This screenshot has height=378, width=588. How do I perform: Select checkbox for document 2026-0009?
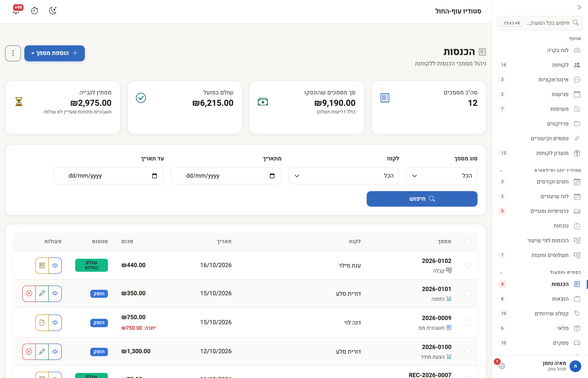pos(468,322)
